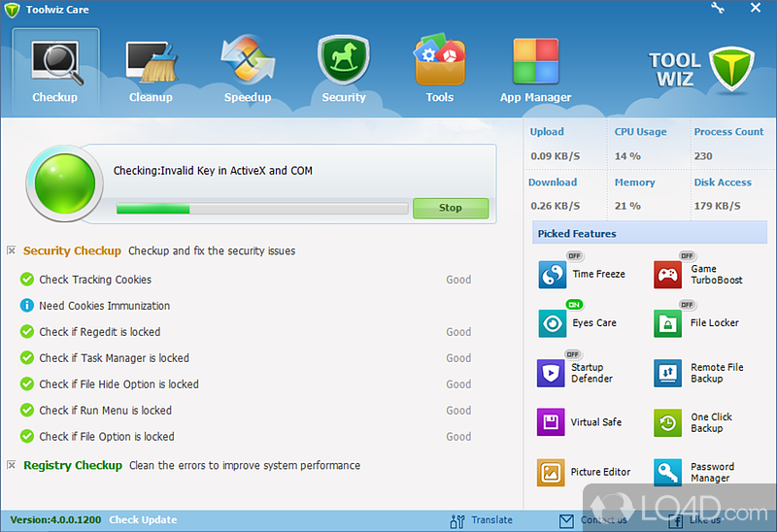
Task: Expand the Registry Checkup section
Action: tap(12, 465)
